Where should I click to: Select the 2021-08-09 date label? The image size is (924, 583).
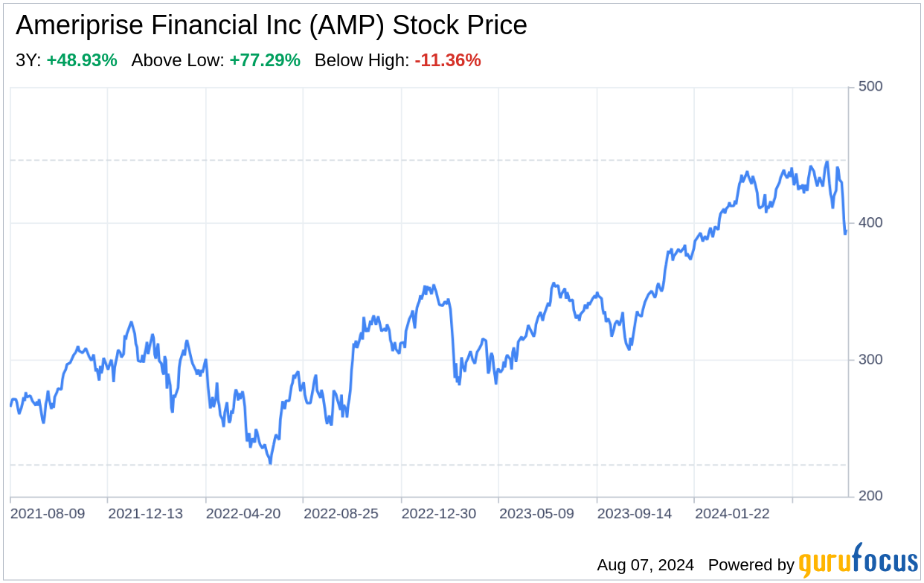pos(48,514)
